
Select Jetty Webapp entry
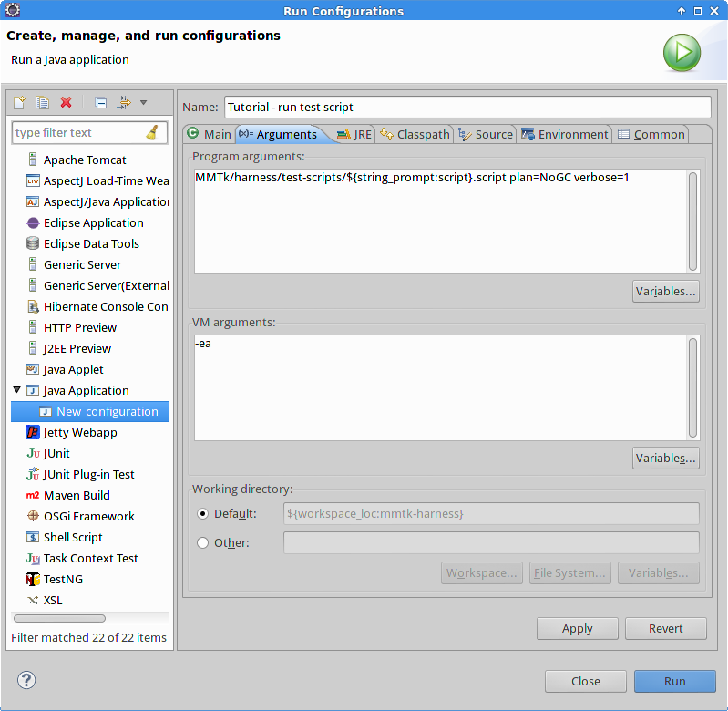click(x=72, y=432)
